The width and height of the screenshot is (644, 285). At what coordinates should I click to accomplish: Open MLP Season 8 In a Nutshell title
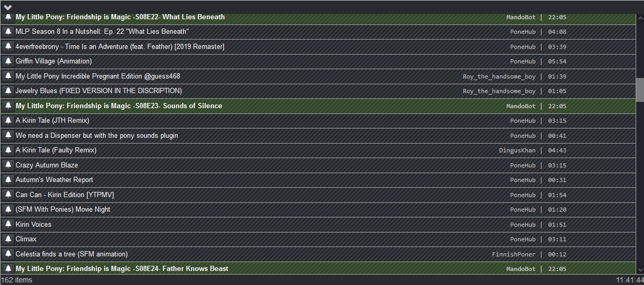pos(102,31)
